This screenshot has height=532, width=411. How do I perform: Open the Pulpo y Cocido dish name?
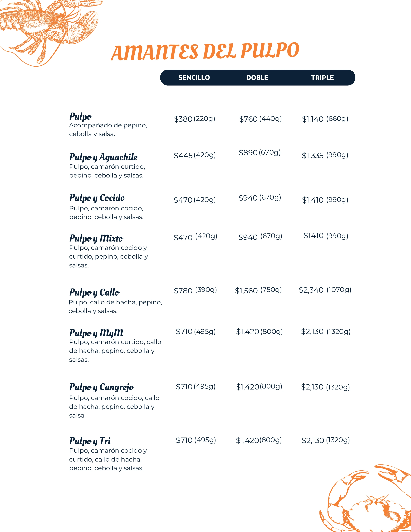pos(97,198)
